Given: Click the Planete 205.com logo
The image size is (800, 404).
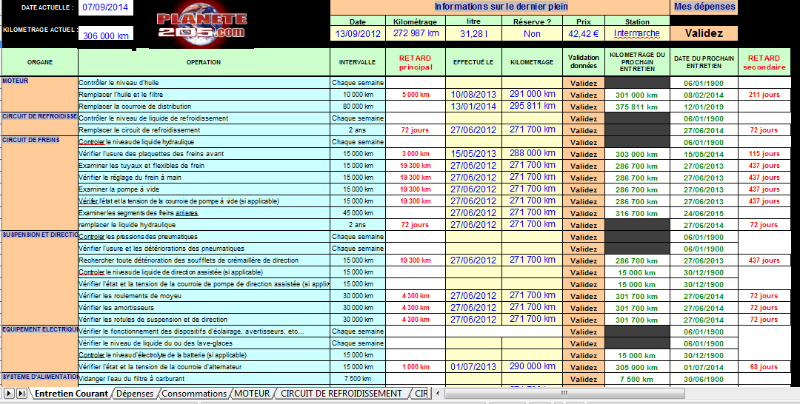Looking at the screenshot, I should [201, 22].
